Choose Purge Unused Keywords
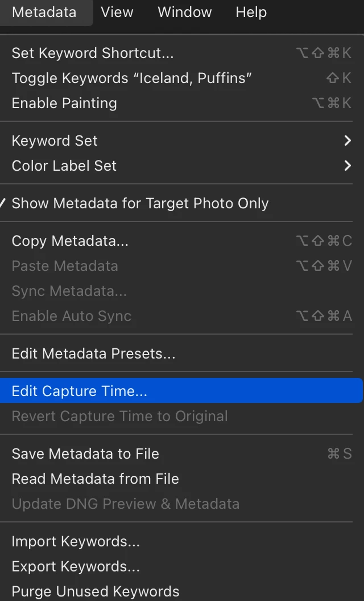Screen dimensions: 364x601 pos(95,591)
